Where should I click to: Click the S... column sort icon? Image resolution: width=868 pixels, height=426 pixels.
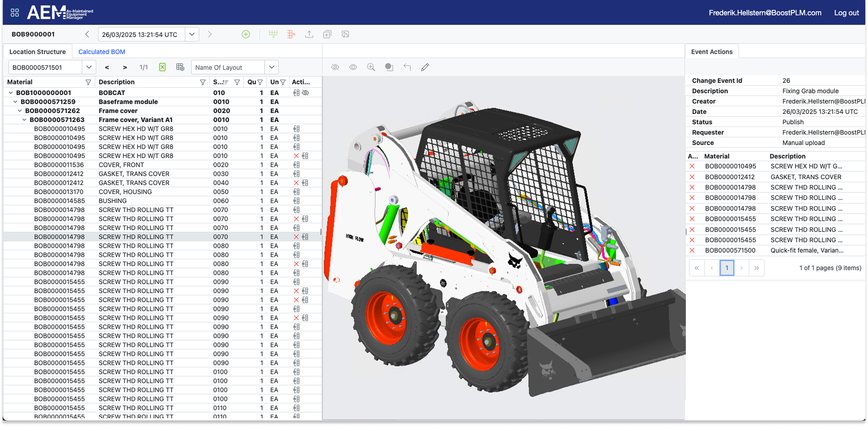click(x=225, y=82)
